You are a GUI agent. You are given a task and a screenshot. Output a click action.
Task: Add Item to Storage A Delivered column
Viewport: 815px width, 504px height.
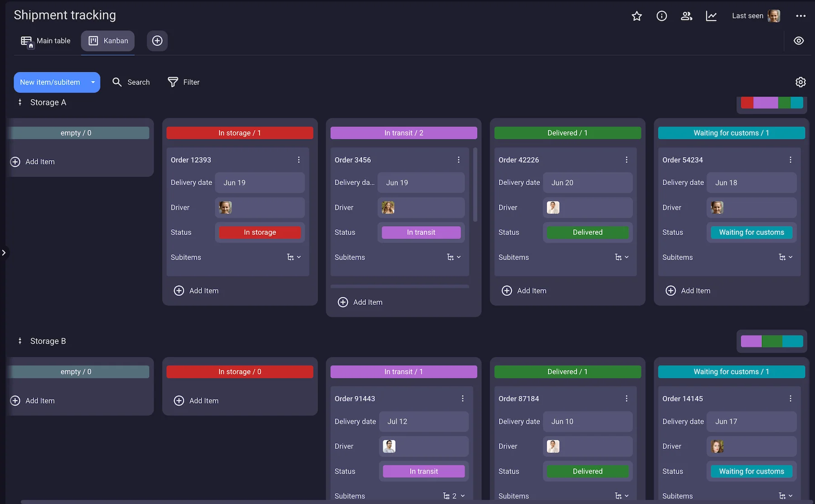[524, 291]
